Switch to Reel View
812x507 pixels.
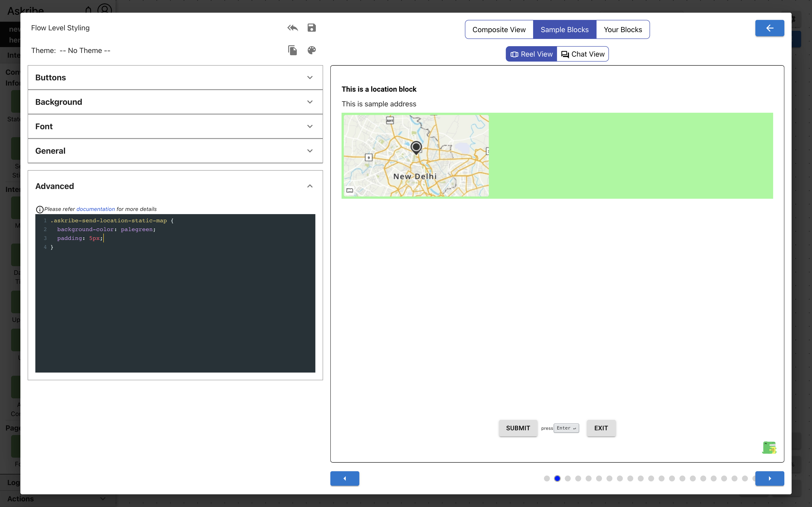tap(532, 54)
